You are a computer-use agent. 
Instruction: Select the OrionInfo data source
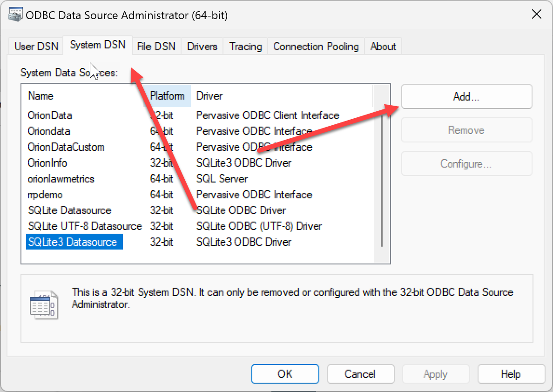pyautogui.click(x=47, y=162)
